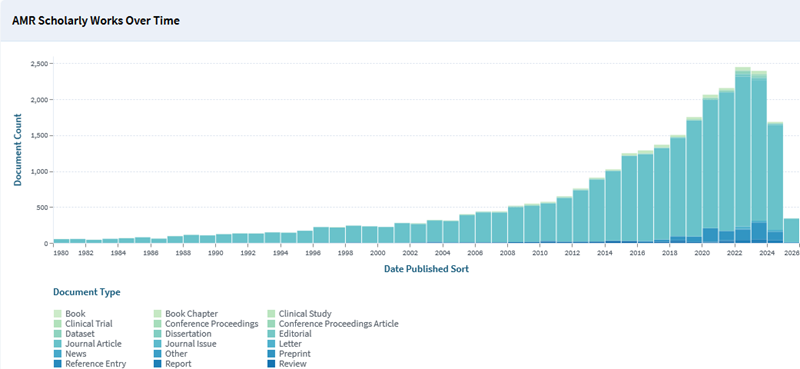This screenshot has width=800, height=369.
Task: Toggle Letter legend entry
Action: coord(284,344)
